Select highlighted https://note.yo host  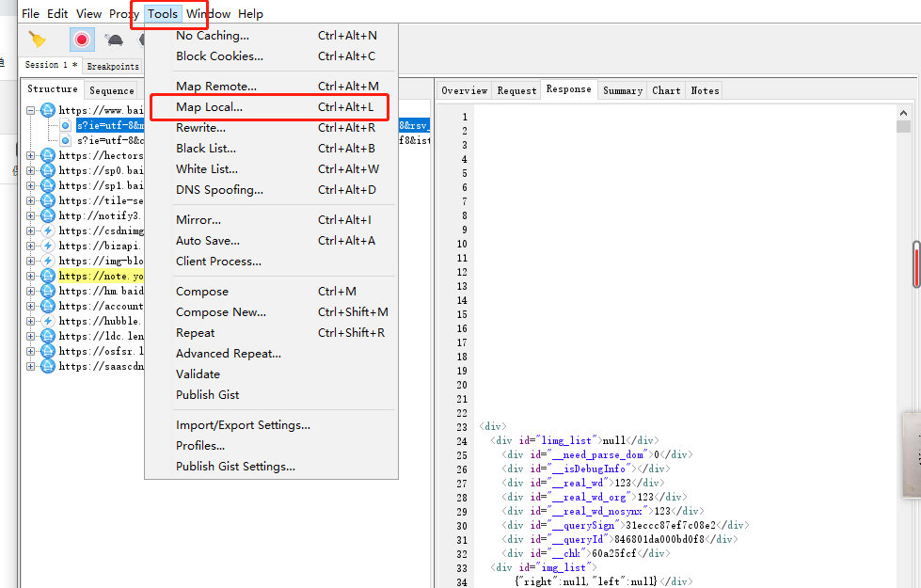tap(101, 276)
